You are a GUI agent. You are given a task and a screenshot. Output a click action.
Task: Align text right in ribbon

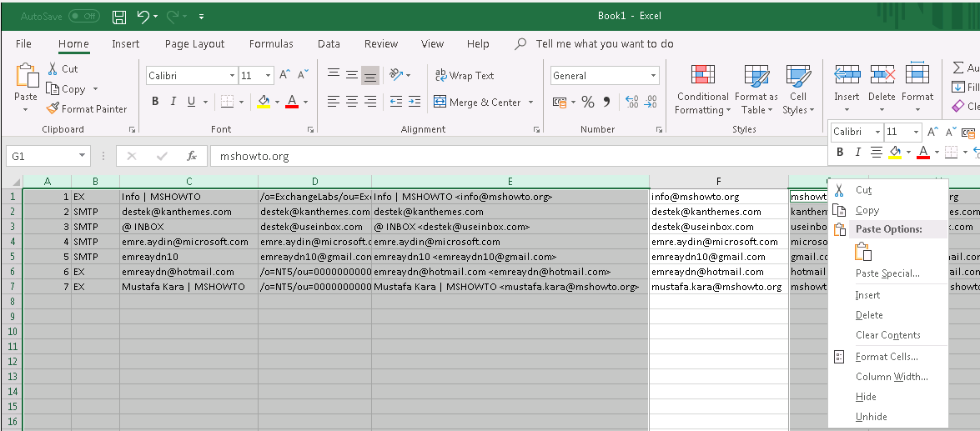click(370, 102)
